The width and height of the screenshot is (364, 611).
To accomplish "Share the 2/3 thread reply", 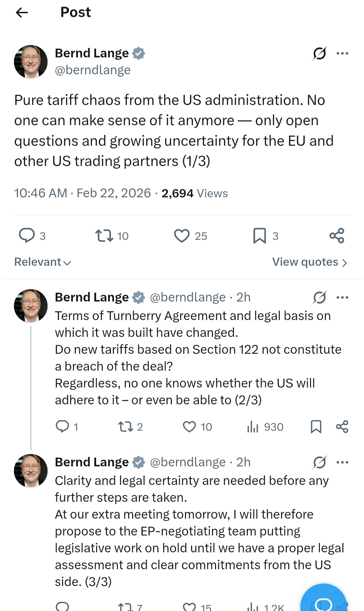I will point(342,427).
